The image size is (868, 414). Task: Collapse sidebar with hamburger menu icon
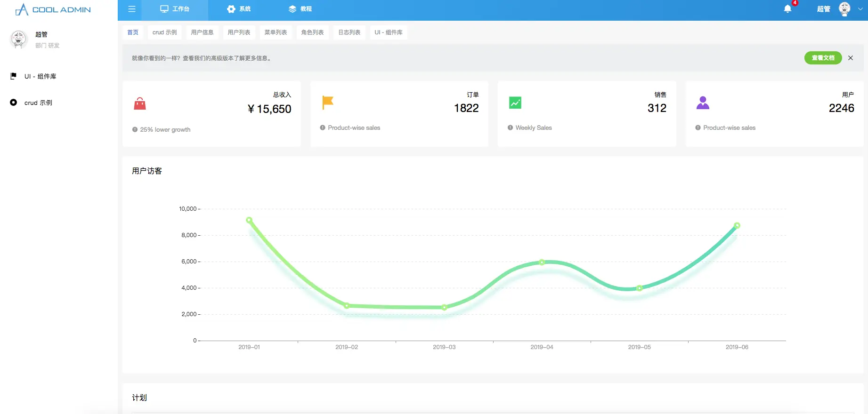pos(132,9)
